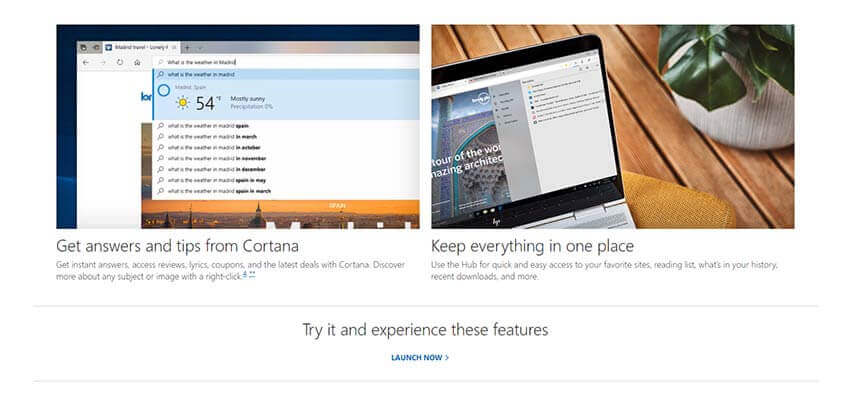
Task: Click the "Keep everything in one place" heading
Action: (532, 246)
